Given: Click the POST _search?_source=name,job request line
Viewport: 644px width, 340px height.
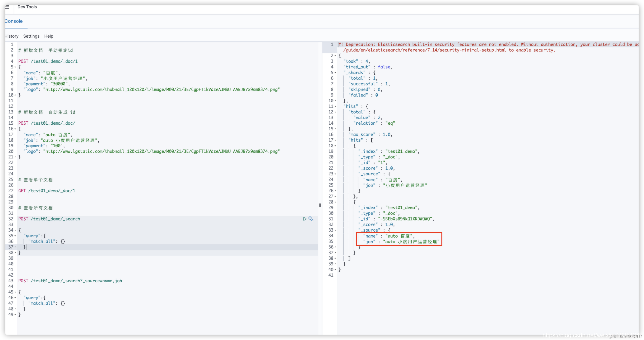Looking at the screenshot, I should click(x=70, y=281).
